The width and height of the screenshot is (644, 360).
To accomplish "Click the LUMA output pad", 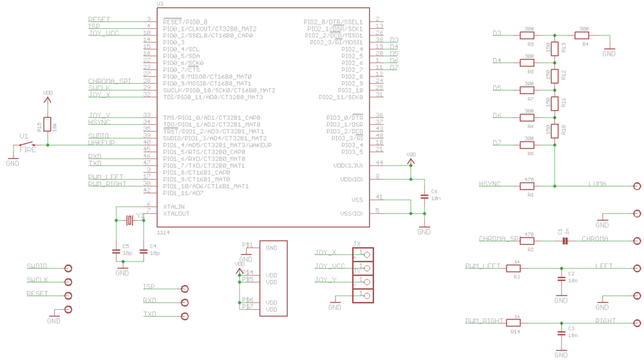I will click(636, 186).
